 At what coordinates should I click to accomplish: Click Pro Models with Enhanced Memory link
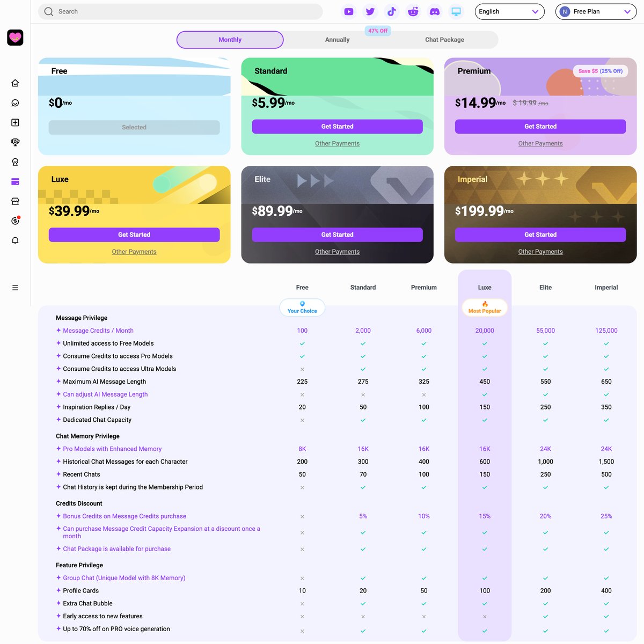point(112,449)
